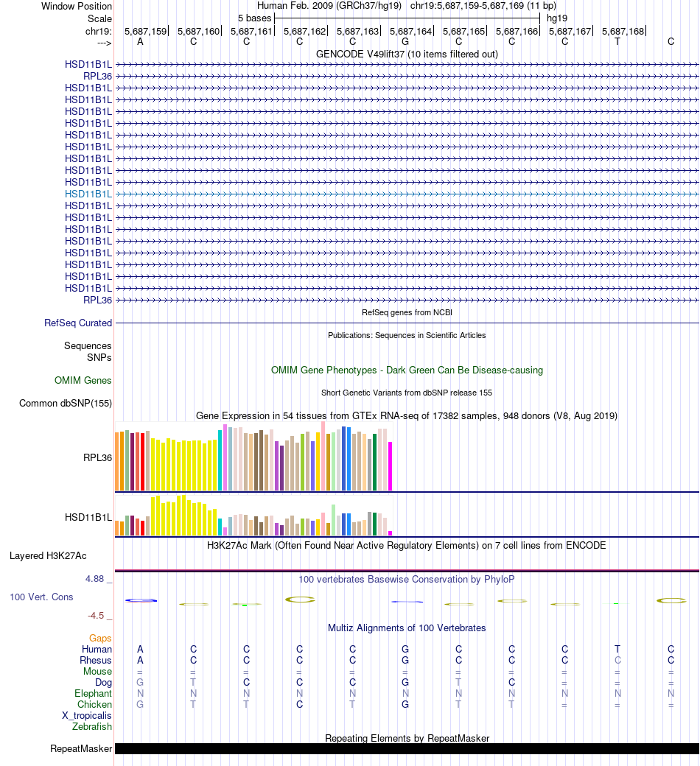Open the RPL36 GTEx expression bar chart
The width and height of the screenshot is (700, 766).
(253, 457)
